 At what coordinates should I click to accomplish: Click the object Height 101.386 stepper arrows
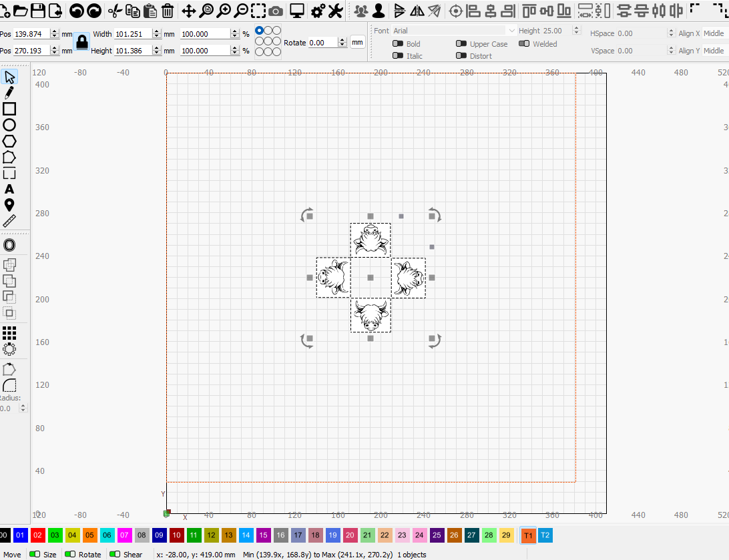coord(157,51)
